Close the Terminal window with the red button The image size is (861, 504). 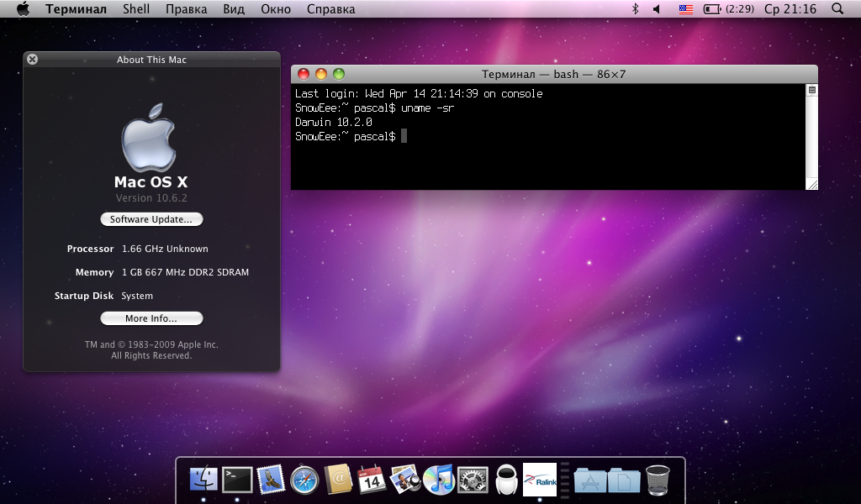(x=304, y=74)
